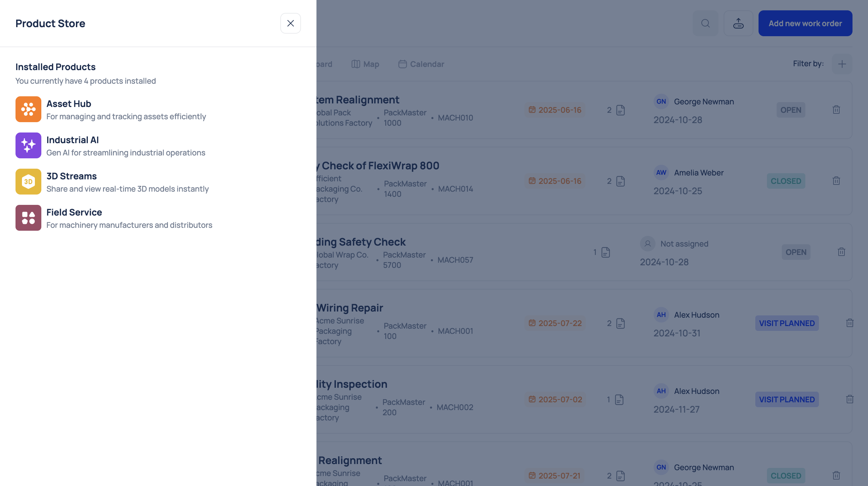Delete the George Newman MACH010 work order

click(x=836, y=110)
